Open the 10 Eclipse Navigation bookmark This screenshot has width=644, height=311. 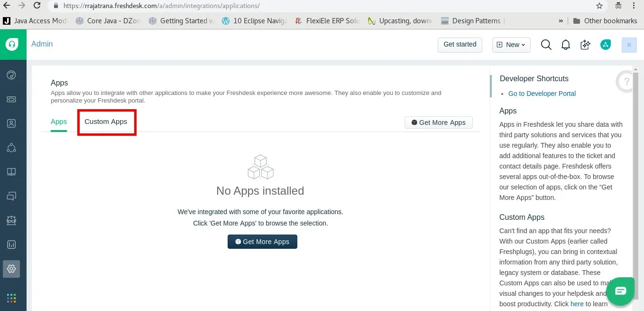click(254, 21)
